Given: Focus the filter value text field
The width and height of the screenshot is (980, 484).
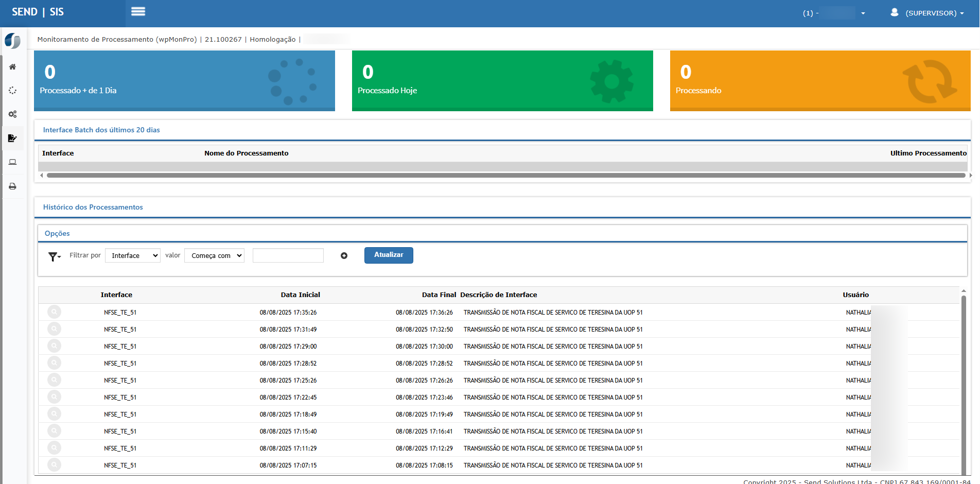Looking at the screenshot, I should 288,255.
